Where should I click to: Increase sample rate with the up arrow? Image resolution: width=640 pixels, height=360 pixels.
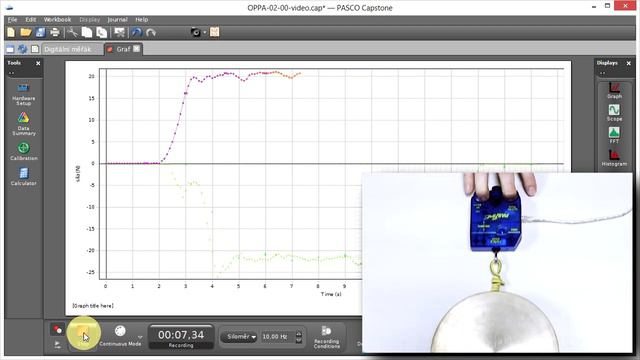[x=299, y=333]
